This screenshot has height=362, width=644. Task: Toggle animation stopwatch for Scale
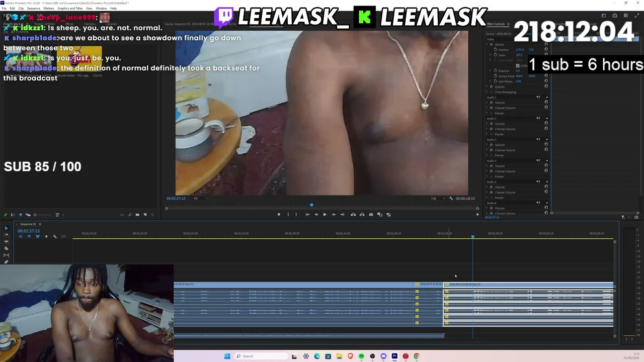coord(496,55)
